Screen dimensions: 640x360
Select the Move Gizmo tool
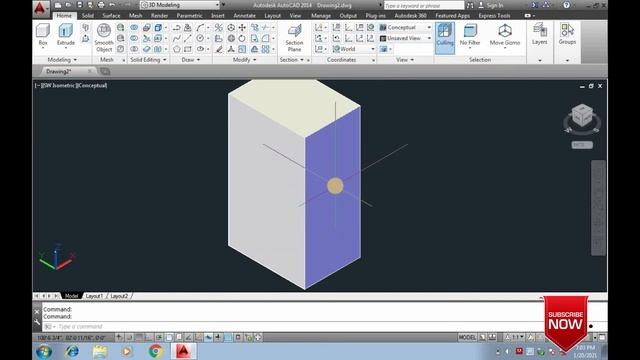(x=505, y=35)
